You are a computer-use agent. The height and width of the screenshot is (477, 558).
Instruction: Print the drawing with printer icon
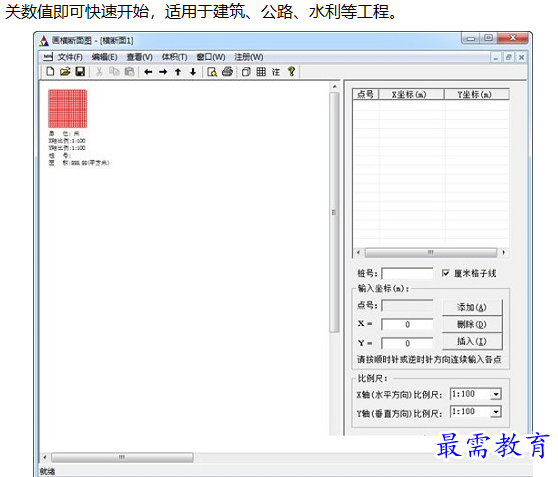[x=227, y=72]
